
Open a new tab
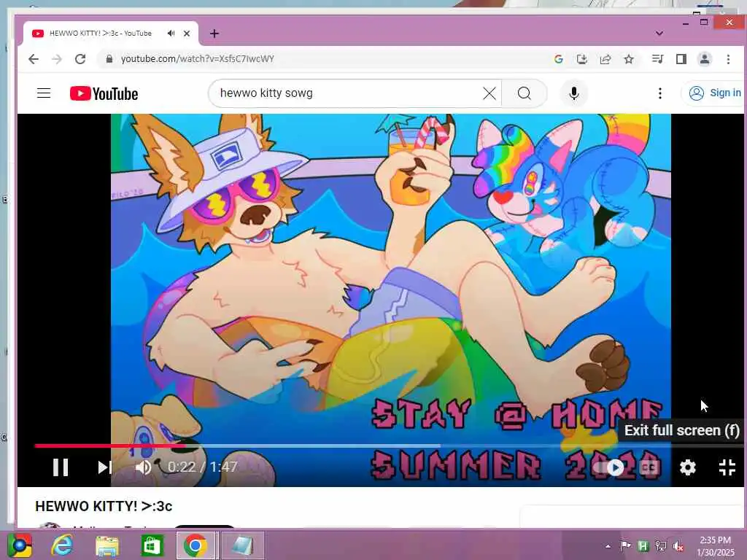(214, 34)
